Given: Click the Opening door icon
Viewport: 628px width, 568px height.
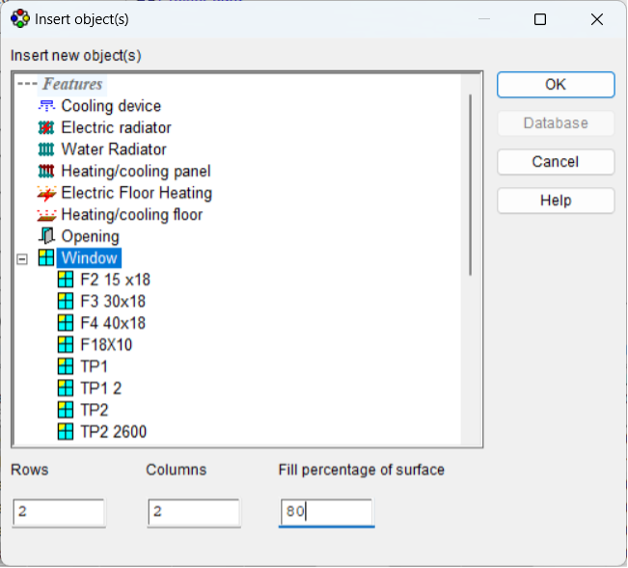Looking at the screenshot, I should pyautogui.click(x=46, y=237).
